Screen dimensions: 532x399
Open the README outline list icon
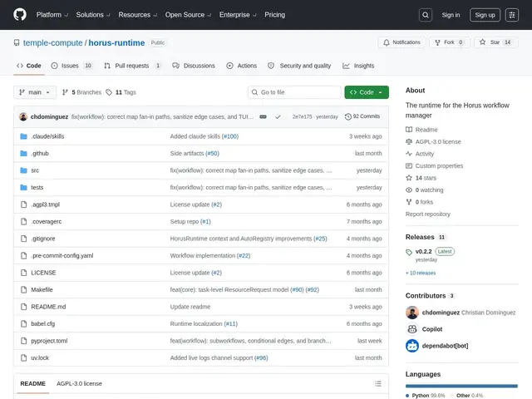point(378,384)
